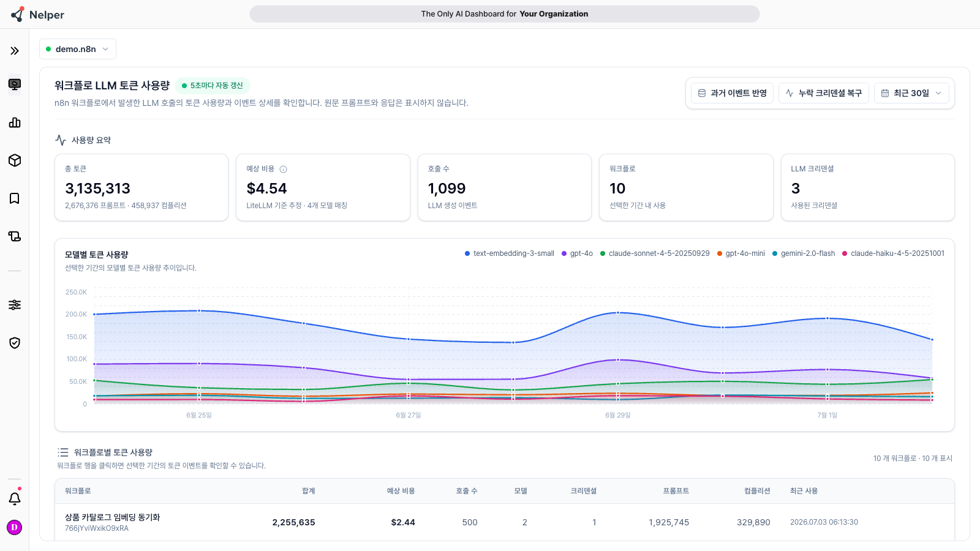980x551 pixels.
Task: Open the user avatar D
Action: tap(15, 527)
